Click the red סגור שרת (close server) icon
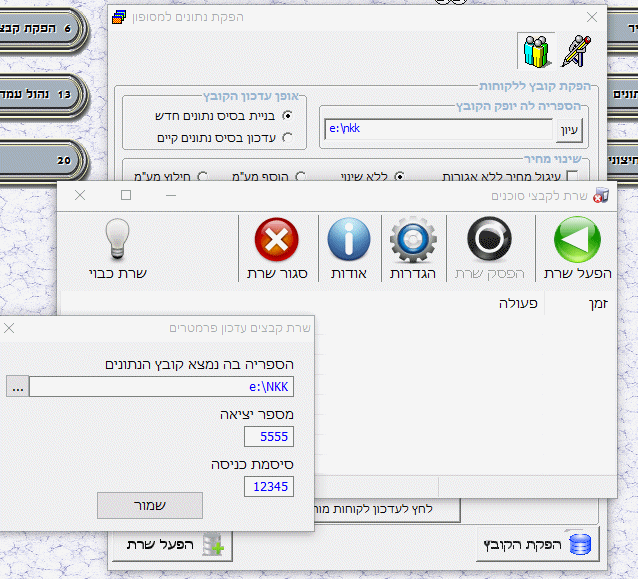 click(x=277, y=241)
